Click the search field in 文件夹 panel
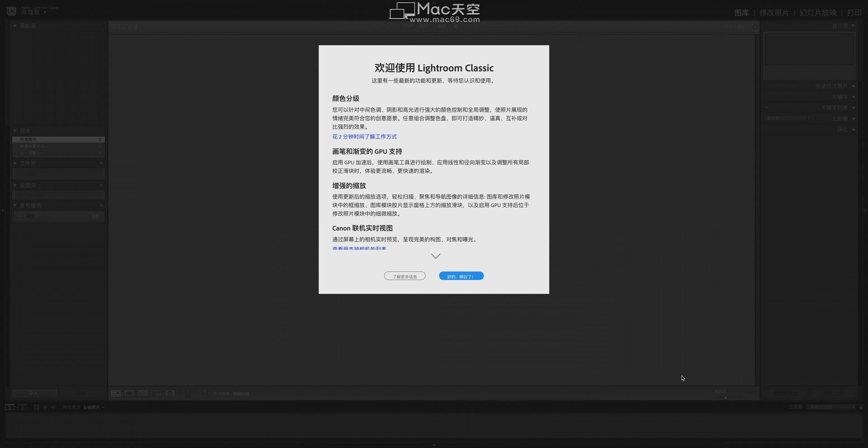The image size is (868, 448). (58, 173)
